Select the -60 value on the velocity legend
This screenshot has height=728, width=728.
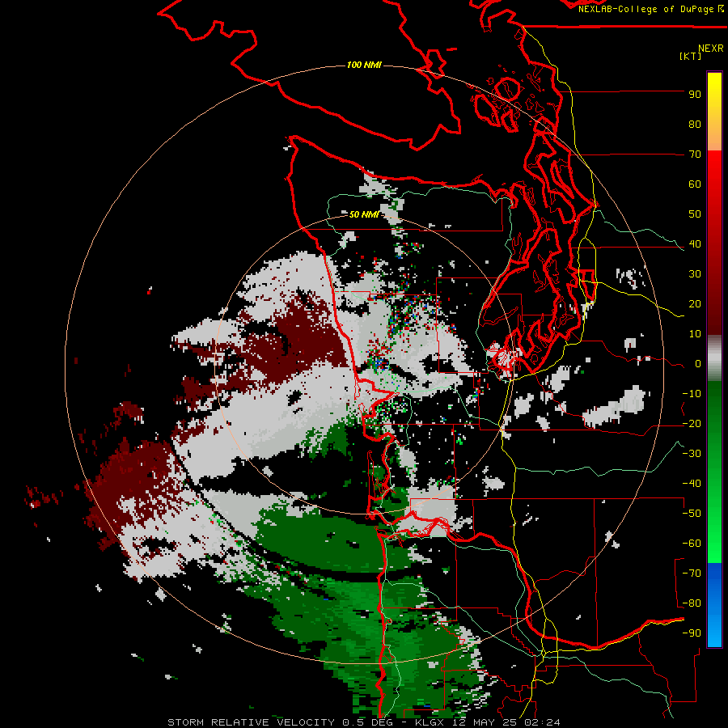click(692, 544)
